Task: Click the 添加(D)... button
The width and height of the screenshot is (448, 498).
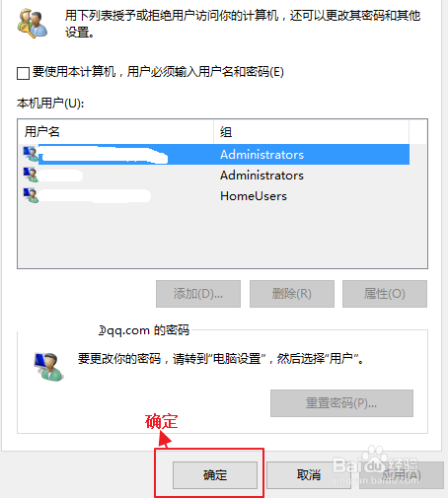Action: point(198,294)
